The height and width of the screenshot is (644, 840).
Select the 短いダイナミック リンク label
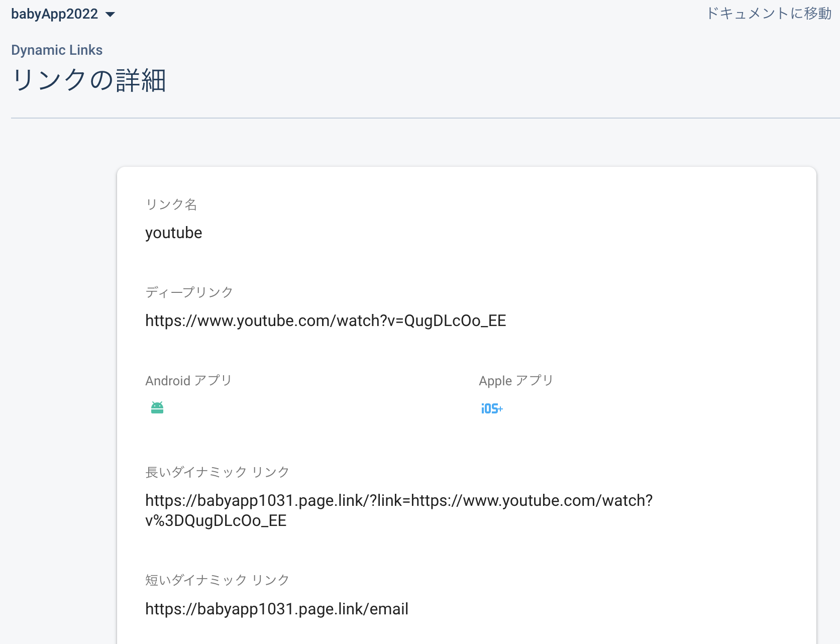pyautogui.click(x=217, y=580)
